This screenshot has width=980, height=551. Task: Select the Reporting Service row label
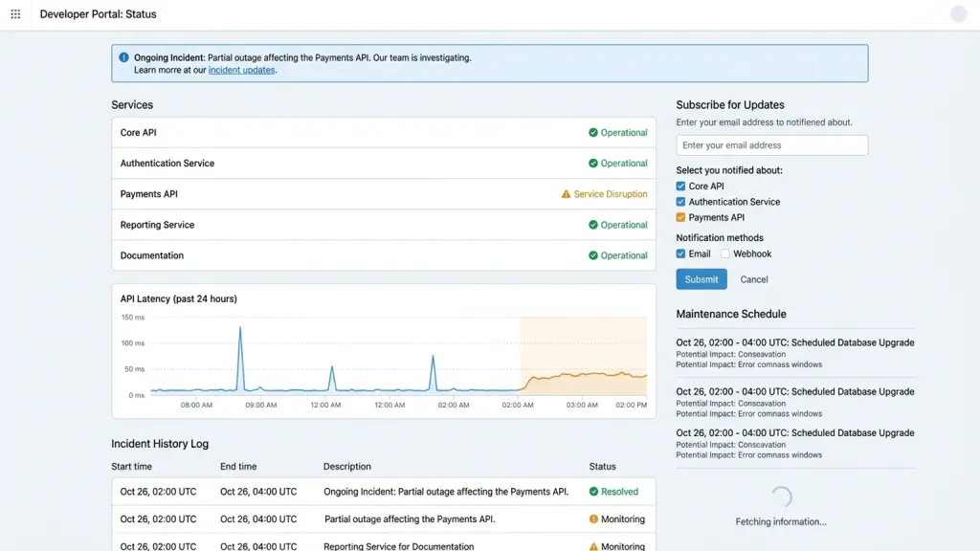[157, 225]
